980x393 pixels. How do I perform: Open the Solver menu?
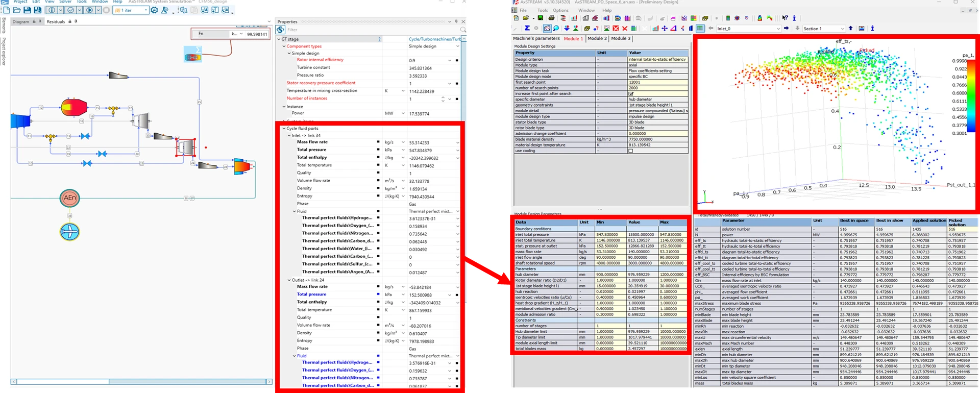tap(65, 2)
